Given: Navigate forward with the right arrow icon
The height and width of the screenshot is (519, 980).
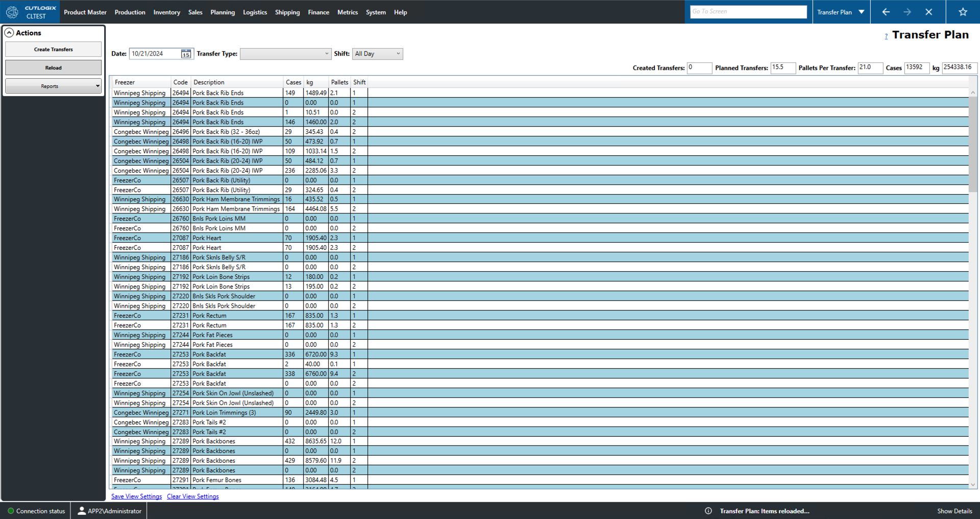Looking at the screenshot, I should pyautogui.click(x=907, y=12).
